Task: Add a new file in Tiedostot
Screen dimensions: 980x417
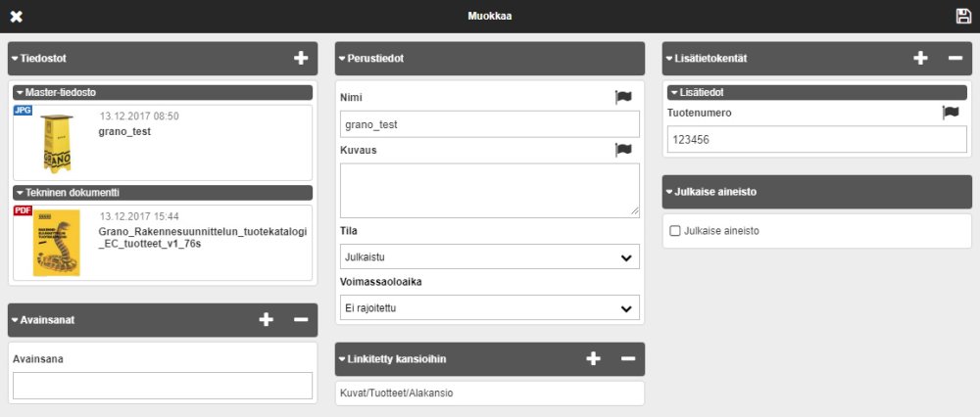Action: [x=301, y=59]
